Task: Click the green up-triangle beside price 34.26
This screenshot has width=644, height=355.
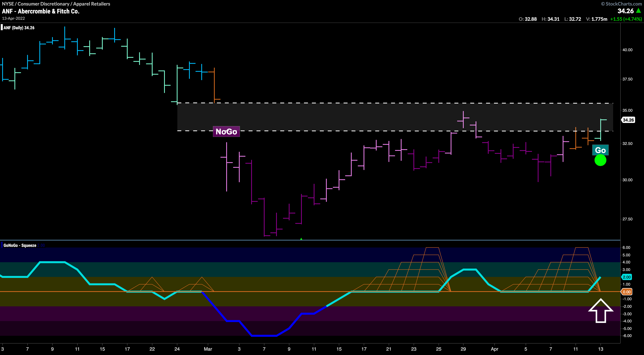Action: pyautogui.click(x=638, y=11)
